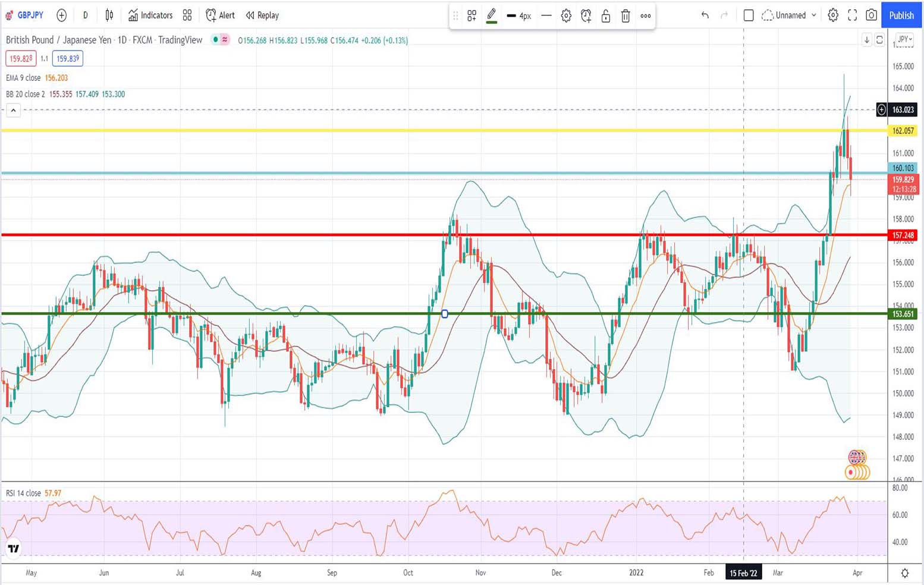Open the Indicators menu
Screen dimensions: 924x585
(150, 15)
